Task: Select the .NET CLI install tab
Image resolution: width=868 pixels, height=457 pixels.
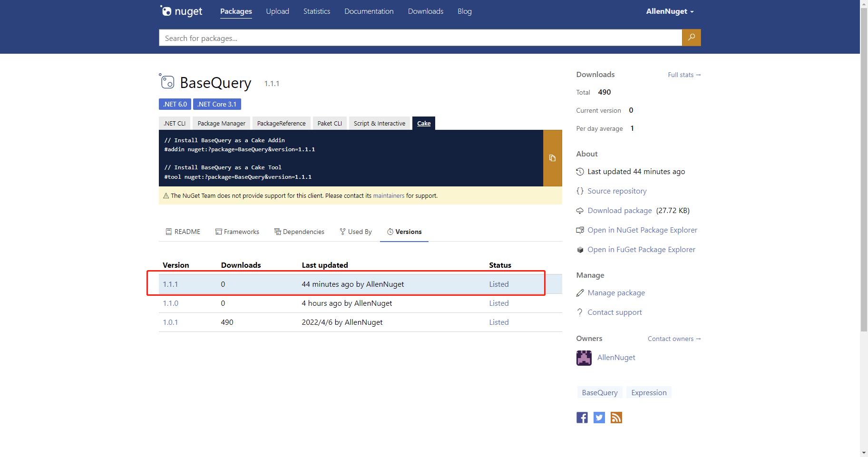Action: [175, 123]
